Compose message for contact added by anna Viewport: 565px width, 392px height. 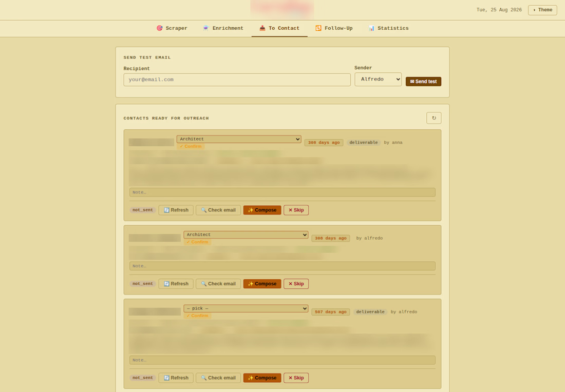262,210
